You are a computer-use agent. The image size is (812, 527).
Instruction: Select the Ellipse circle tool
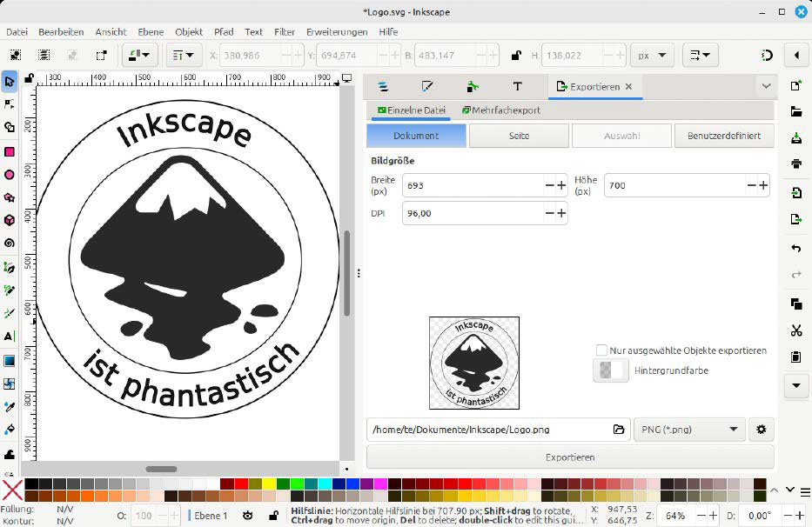(10, 175)
